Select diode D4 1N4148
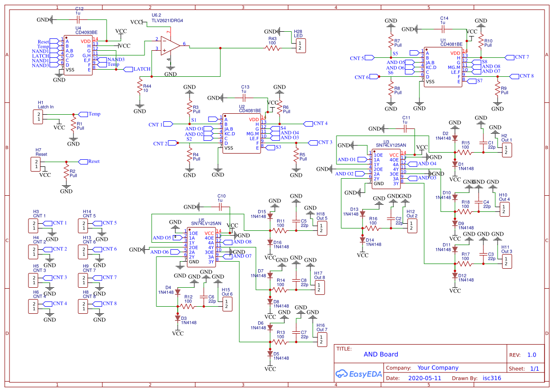The image size is (554, 392). coord(178,292)
